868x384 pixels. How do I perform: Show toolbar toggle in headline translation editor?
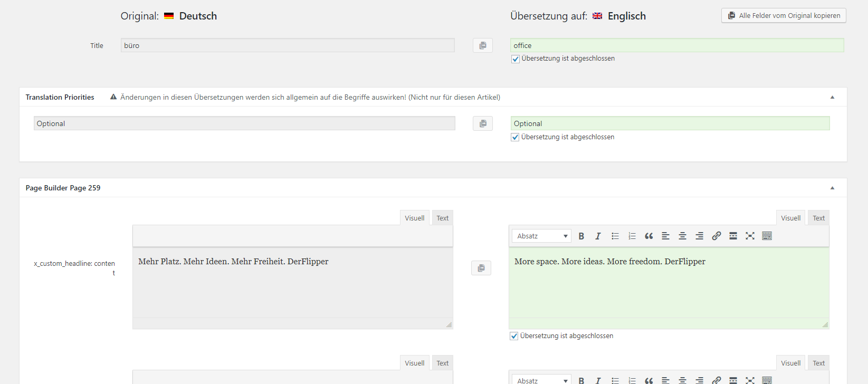767,236
